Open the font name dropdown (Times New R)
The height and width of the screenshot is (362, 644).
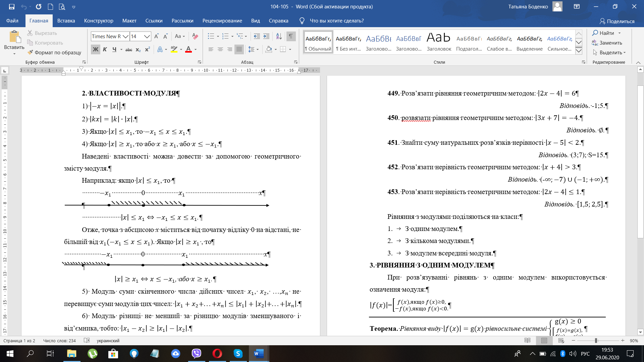click(x=126, y=36)
